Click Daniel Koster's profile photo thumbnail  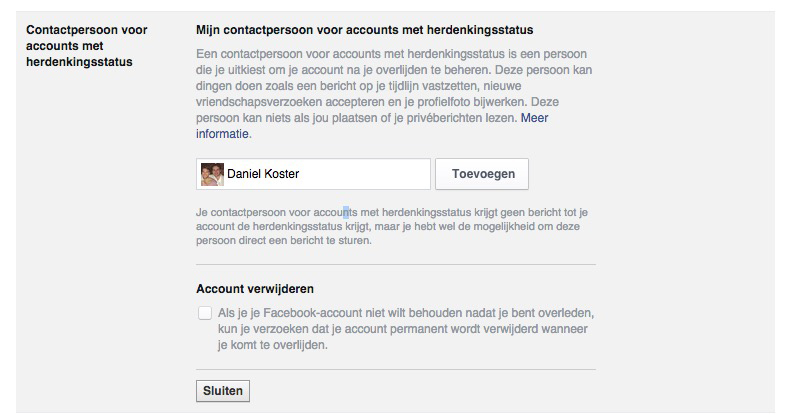212,174
